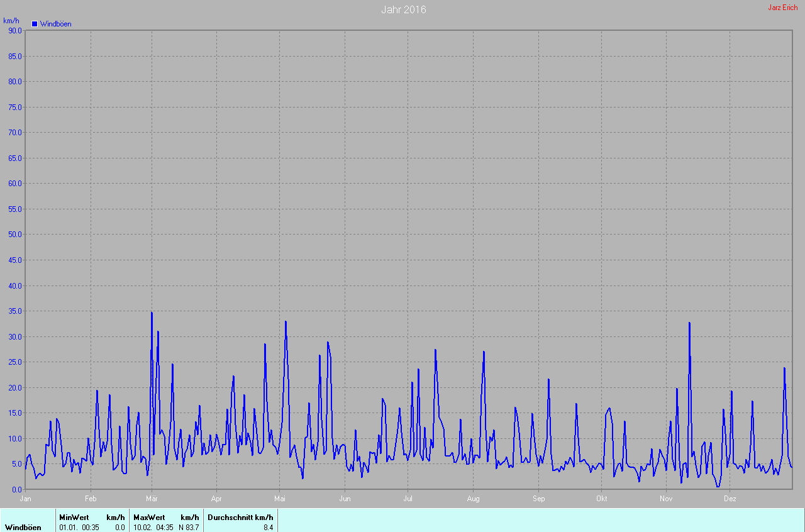Click the MaxWert column header
Screen dimensions: 805x532
tap(149, 518)
